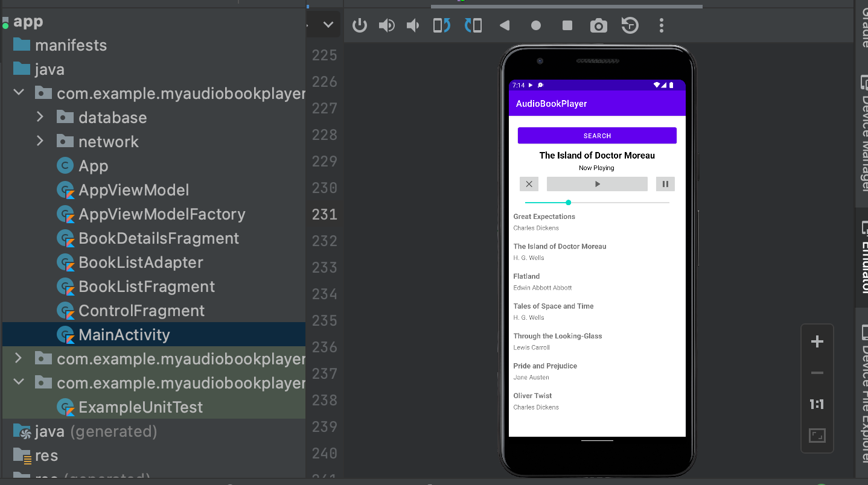
Task: Expand the network package folder
Action: click(40, 141)
